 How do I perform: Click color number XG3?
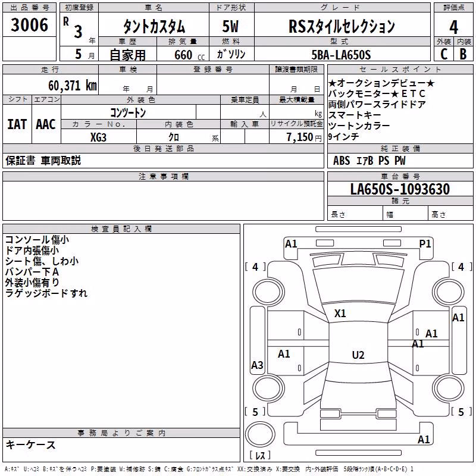(98, 137)
